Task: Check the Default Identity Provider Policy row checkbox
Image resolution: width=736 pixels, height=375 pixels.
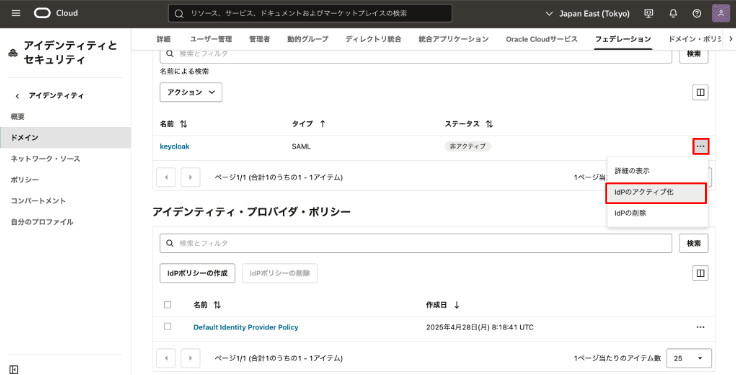Action: click(168, 327)
